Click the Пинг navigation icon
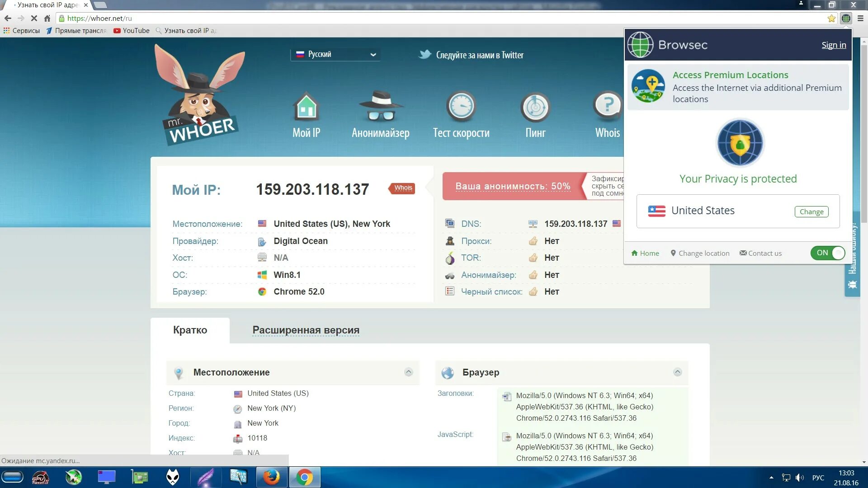This screenshot has width=868, height=488. point(536,115)
